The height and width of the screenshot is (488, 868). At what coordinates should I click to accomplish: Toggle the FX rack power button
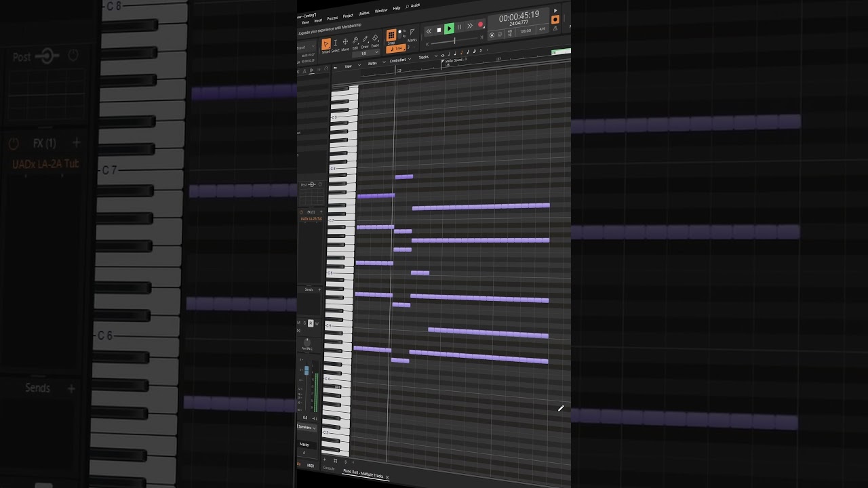pyautogui.click(x=301, y=212)
